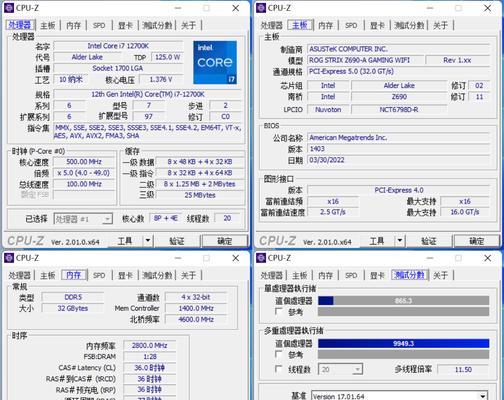Viewport: 504px width, 400px height.
Task: Close the benchmark tab CPU-Z window
Action: tap(487, 258)
